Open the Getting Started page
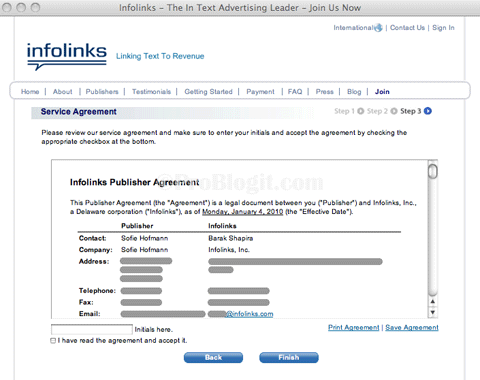Image resolution: width=480 pixels, height=380 pixels. pyautogui.click(x=209, y=92)
